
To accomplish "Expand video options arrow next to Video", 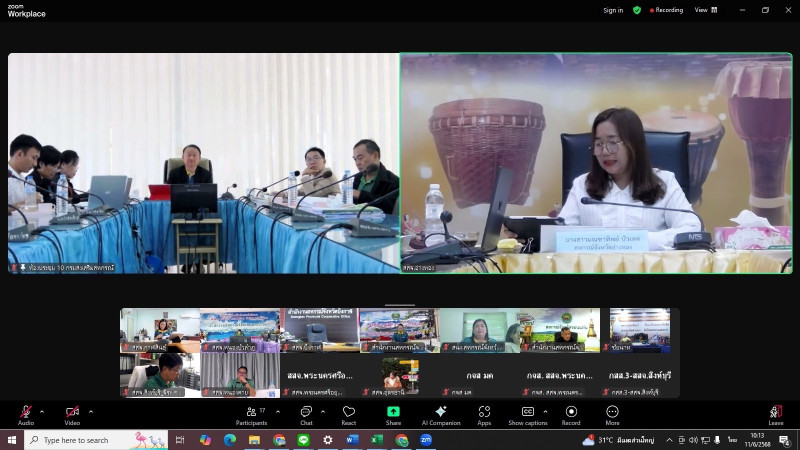I will [x=91, y=411].
